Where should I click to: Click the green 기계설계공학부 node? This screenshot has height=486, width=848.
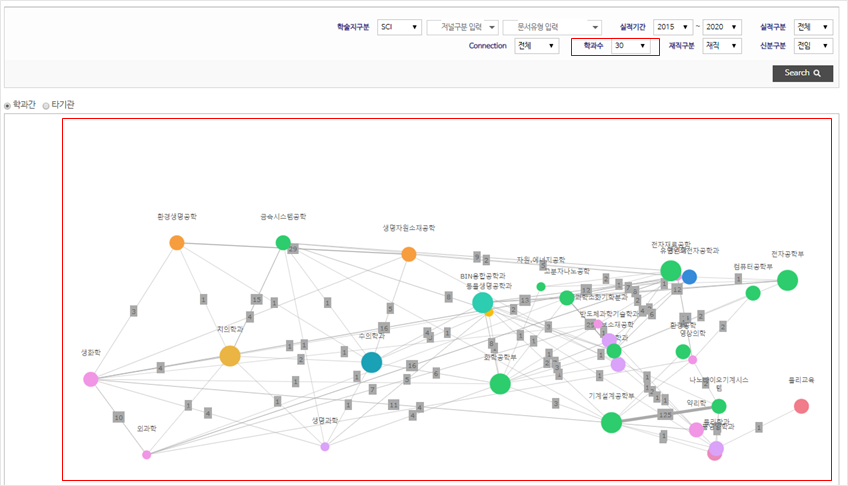click(x=612, y=423)
